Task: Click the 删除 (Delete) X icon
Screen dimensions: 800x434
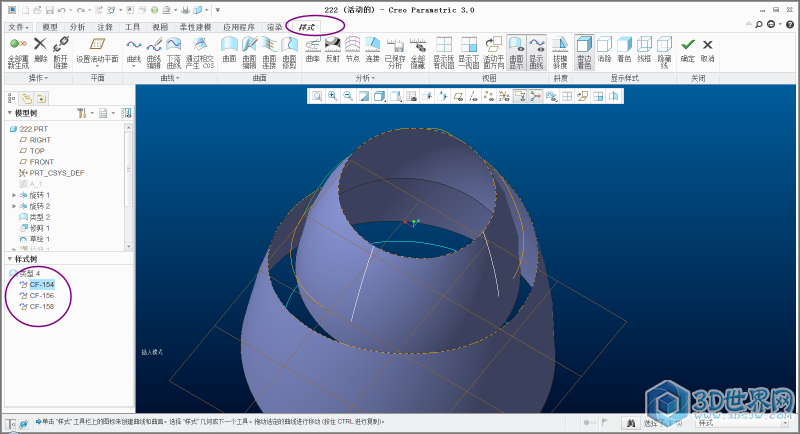Action: tap(40, 44)
